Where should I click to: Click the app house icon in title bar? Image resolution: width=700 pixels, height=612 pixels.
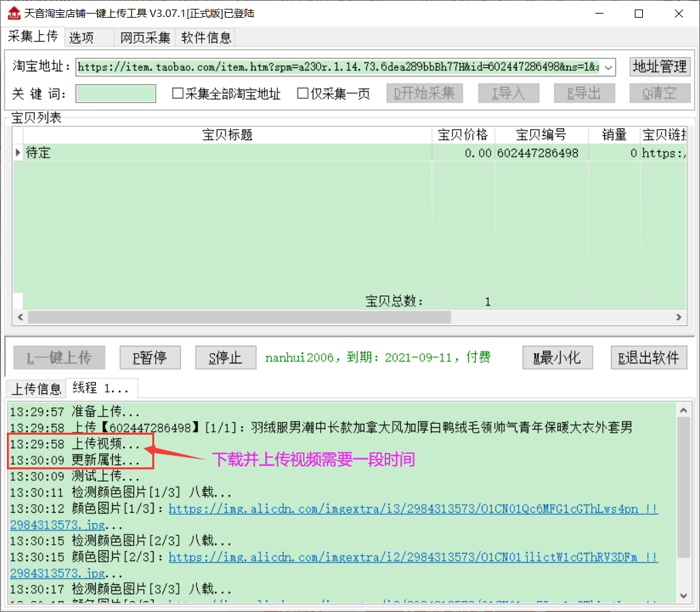click(14, 14)
